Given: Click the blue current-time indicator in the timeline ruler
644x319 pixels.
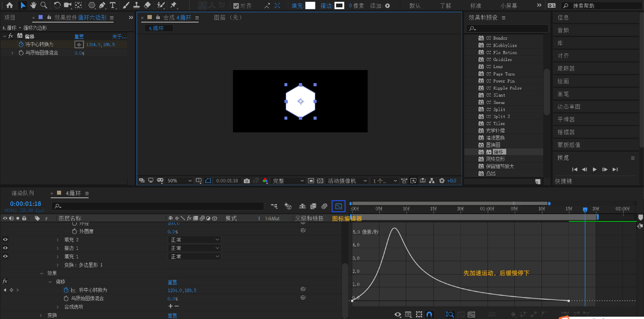Looking at the screenshot, I should click(x=585, y=210).
